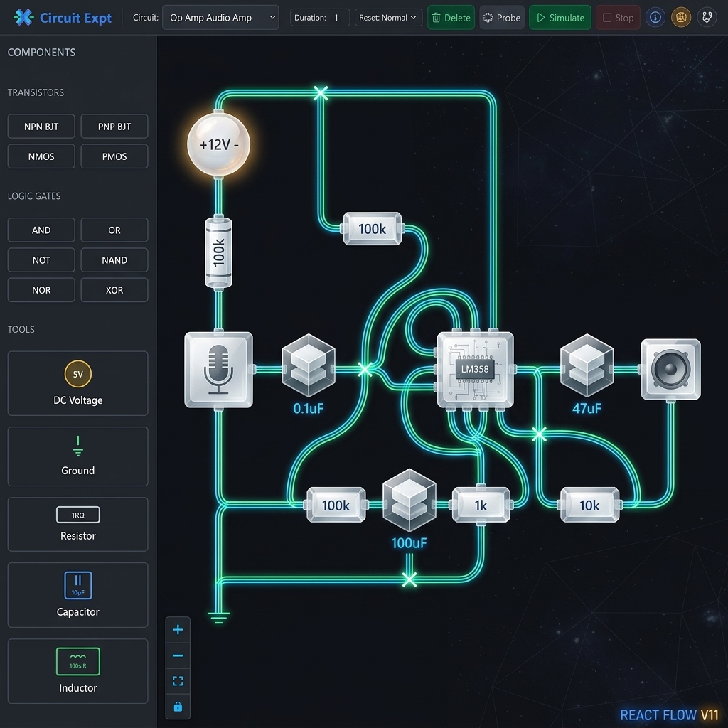Image resolution: width=728 pixels, height=728 pixels.
Task: Select the 0.1uF capacitor node
Action: click(x=309, y=365)
